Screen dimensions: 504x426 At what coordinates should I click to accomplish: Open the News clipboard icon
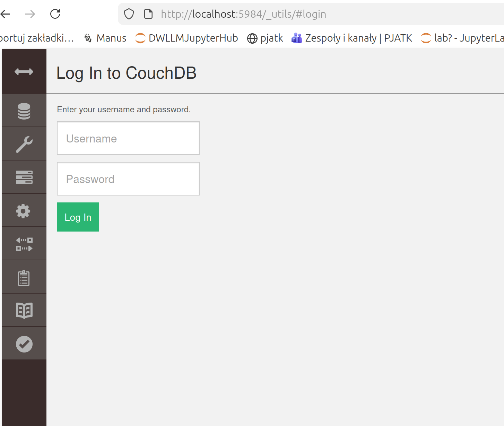pyautogui.click(x=24, y=277)
